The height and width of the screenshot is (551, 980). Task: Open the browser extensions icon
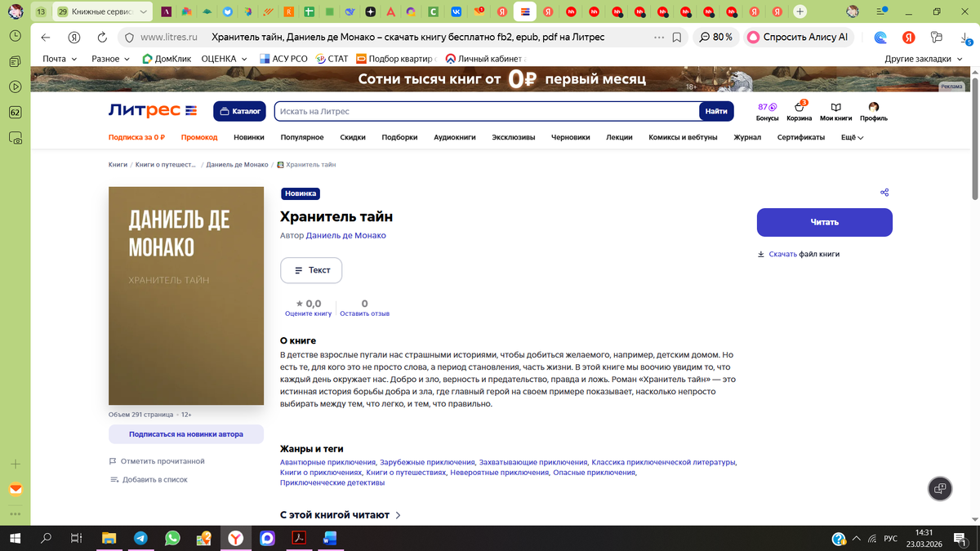click(x=936, y=38)
